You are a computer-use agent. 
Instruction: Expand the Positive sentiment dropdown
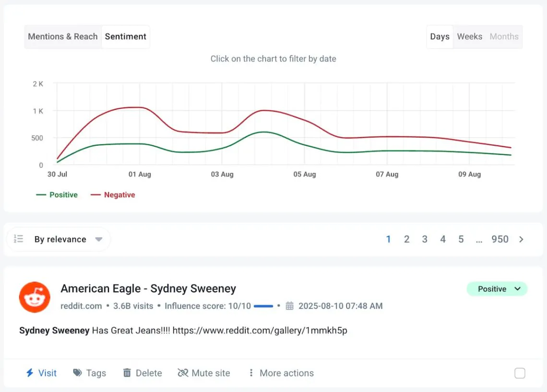[497, 289]
